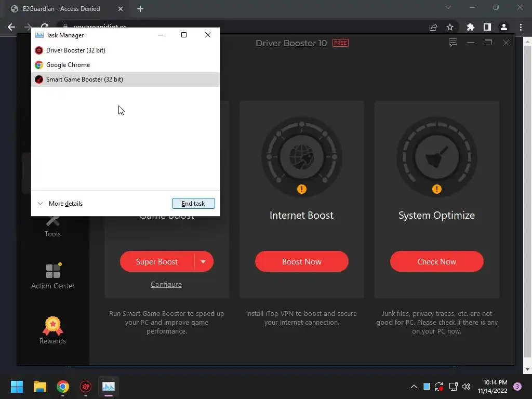Image resolution: width=532 pixels, height=399 pixels.
Task: Click the sync tray icon with red dot
Action: 439,387
